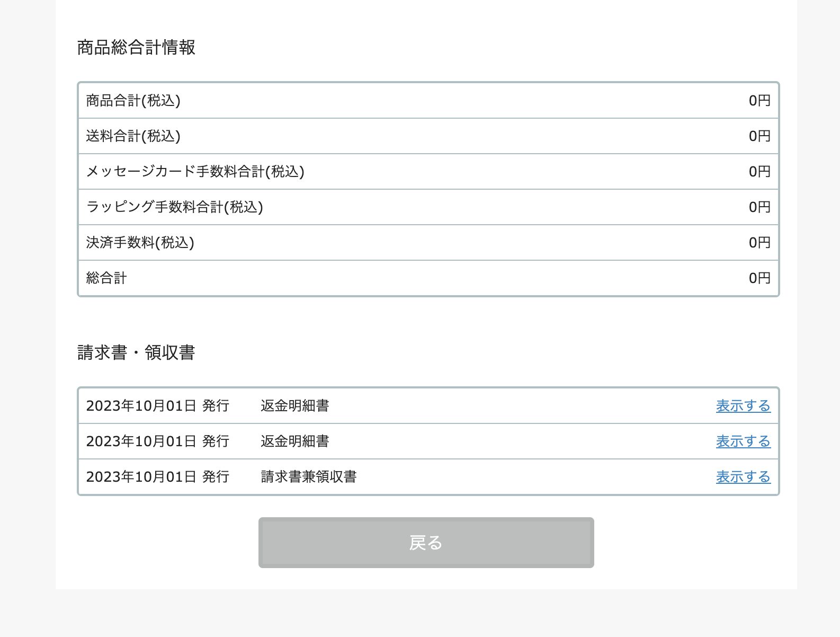This screenshot has width=840, height=637.
Task: Select the 商品合計(税込) row label
Action: tap(133, 101)
